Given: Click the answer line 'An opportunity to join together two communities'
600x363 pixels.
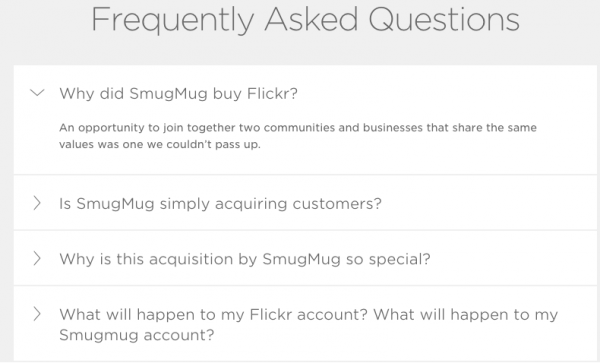Looking at the screenshot, I should pyautogui.click(x=197, y=128).
